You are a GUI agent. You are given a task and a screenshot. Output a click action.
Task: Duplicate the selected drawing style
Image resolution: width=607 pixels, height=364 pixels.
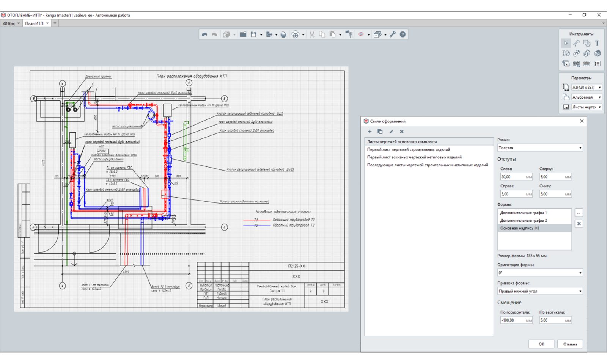[380, 132]
